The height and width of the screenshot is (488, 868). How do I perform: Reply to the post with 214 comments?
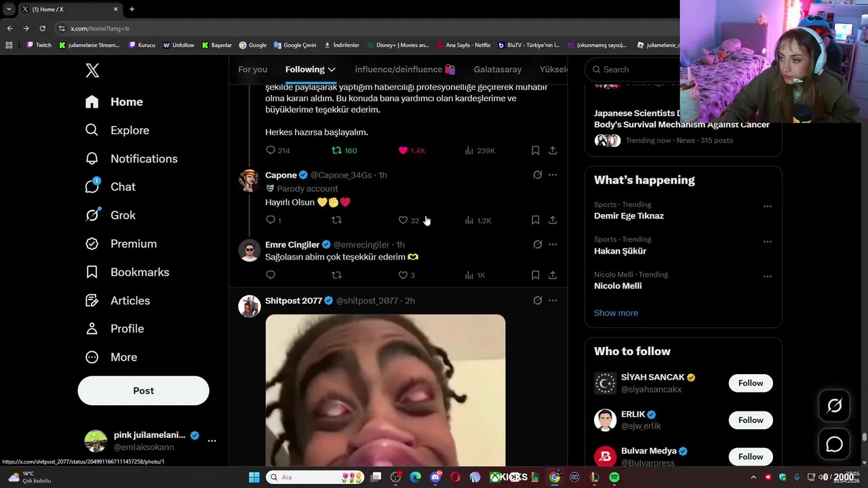click(x=278, y=150)
